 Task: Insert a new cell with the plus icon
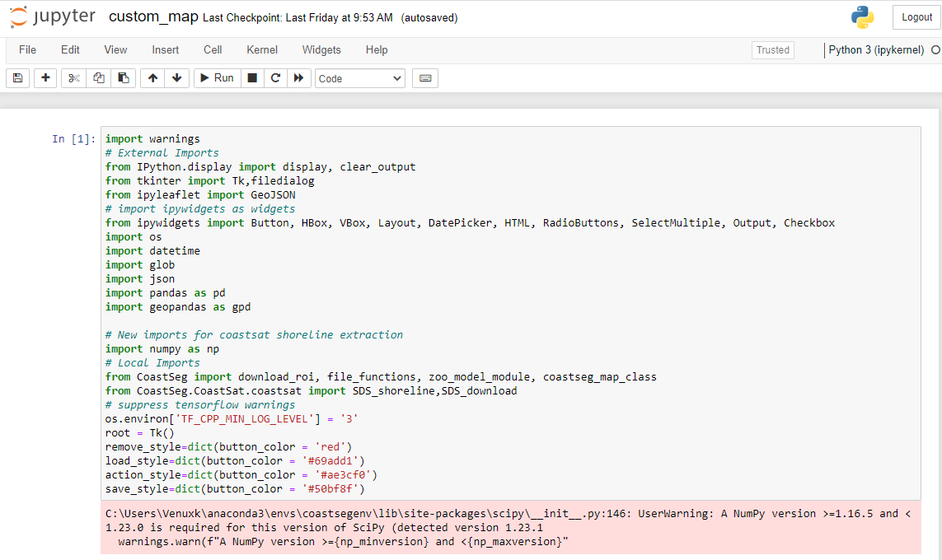coord(45,77)
